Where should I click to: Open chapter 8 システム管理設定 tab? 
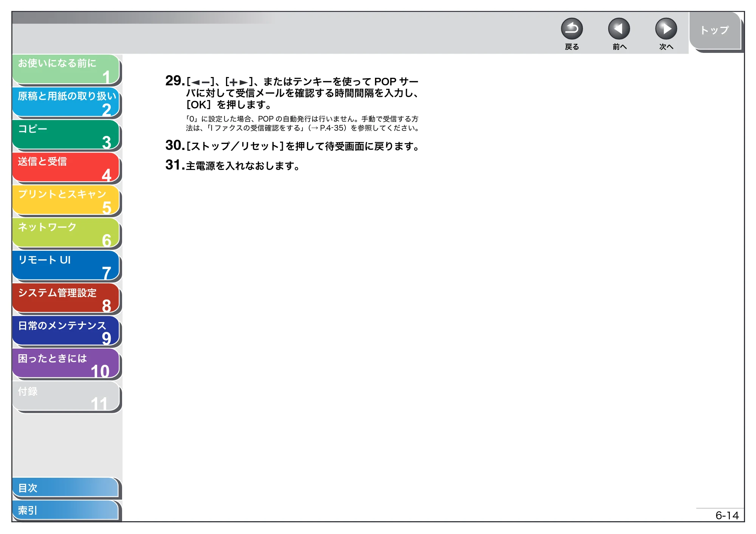click(66, 298)
